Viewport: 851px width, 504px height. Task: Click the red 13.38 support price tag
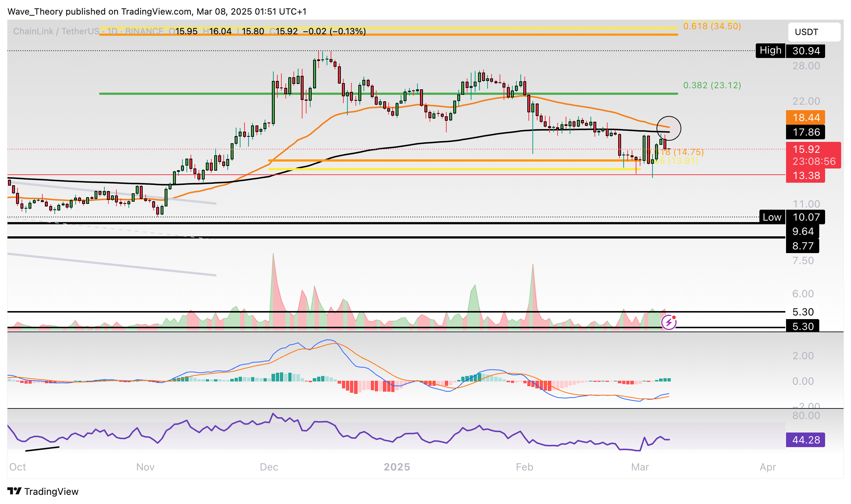tap(806, 175)
